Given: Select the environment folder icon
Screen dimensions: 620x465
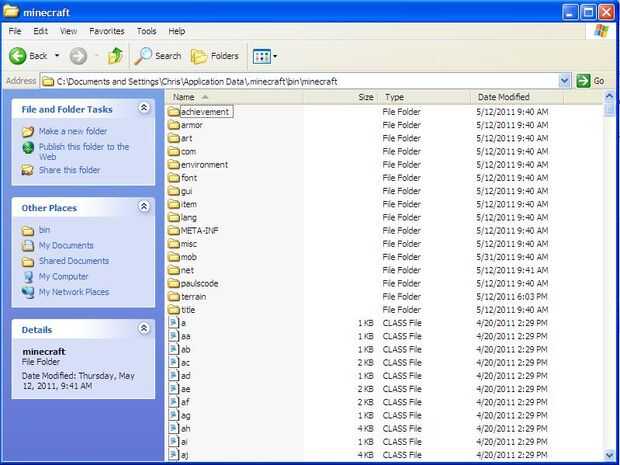Looking at the screenshot, I should (x=174, y=164).
